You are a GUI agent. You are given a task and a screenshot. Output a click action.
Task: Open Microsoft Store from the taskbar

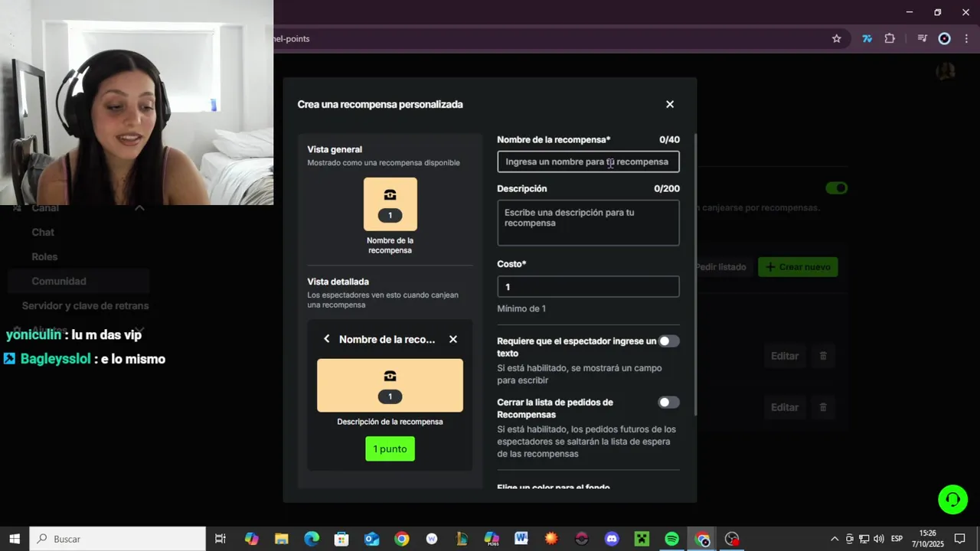[341, 539]
